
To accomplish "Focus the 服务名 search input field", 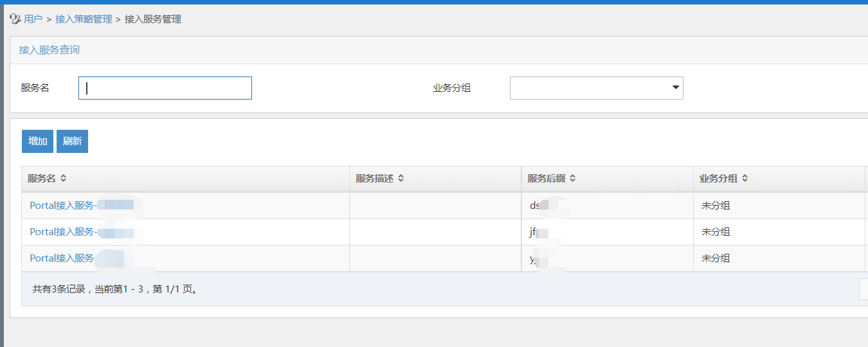I will point(165,88).
